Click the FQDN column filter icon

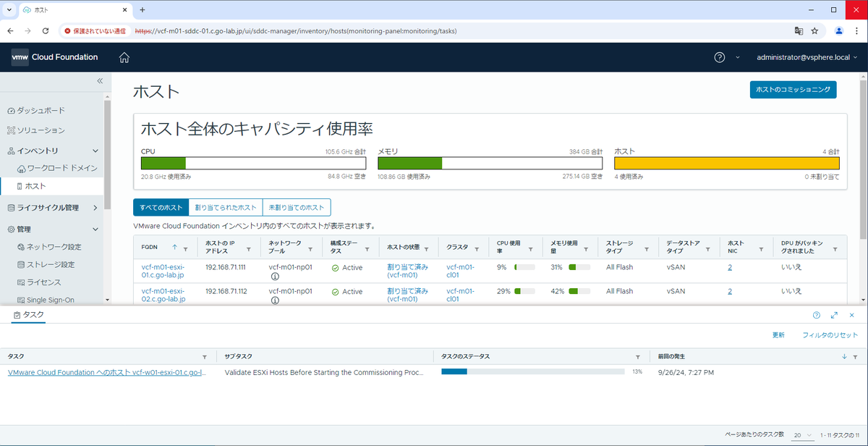(186, 248)
